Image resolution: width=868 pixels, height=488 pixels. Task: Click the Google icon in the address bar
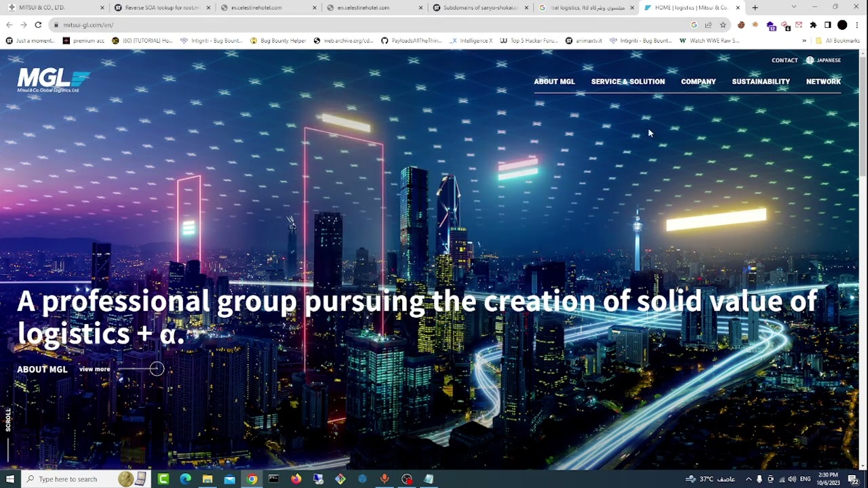tap(694, 25)
